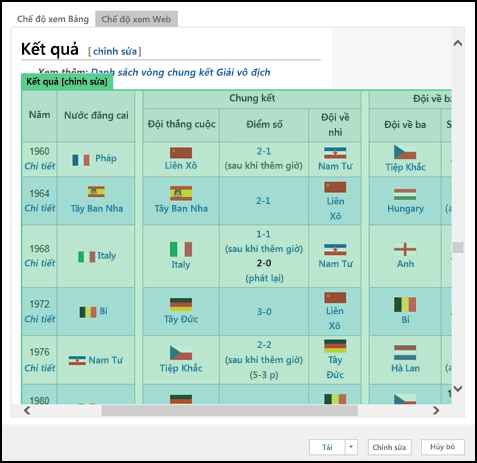Click the 1-1 score in 1968 row
This screenshot has width=477, height=463.
pyautogui.click(x=264, y=234)
